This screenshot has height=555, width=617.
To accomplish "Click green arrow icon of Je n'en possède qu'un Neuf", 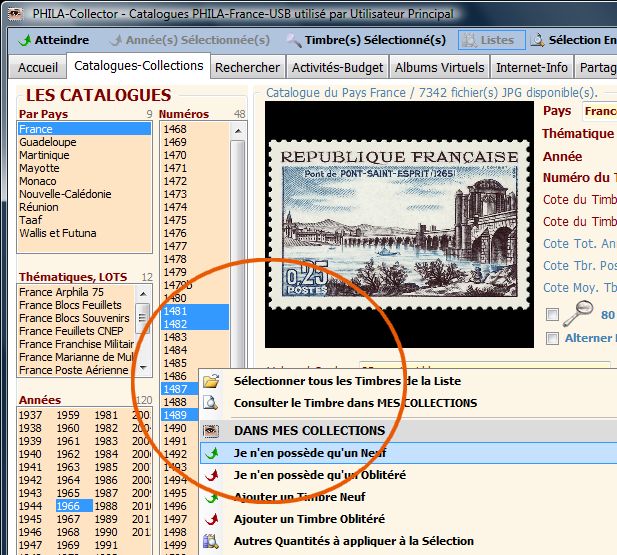I will [212, 453].
